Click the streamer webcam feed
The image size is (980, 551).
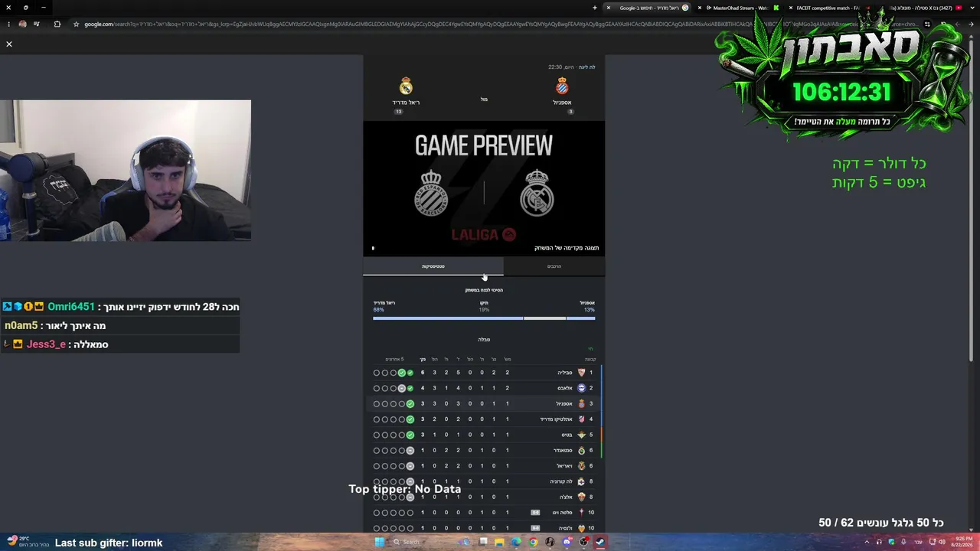(126, 171)
